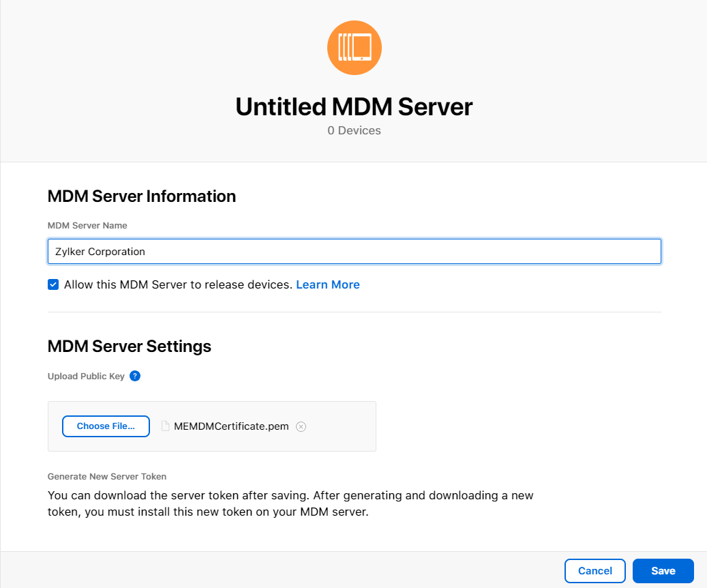Click Choose File to upload a public key
The width and height of the screenshot is (707, 588).
(x=106, y=426)
